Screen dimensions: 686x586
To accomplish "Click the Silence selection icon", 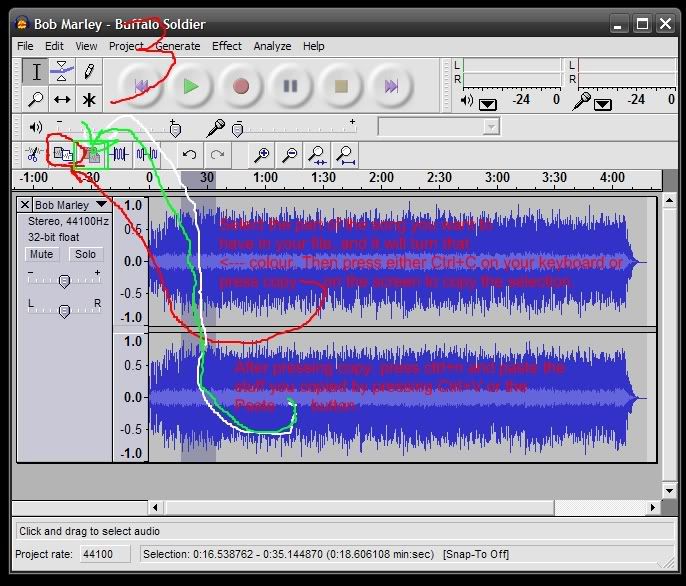I will point(147,154).
